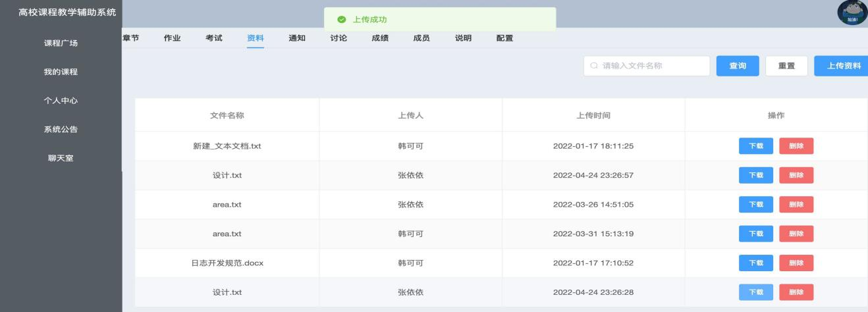Go to 我的课程 in sidebar

61,72
